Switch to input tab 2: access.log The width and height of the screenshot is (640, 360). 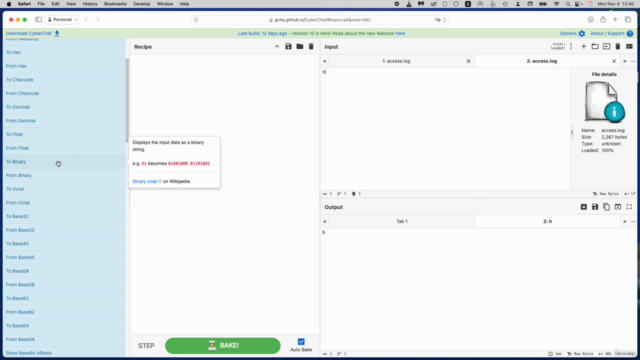pos(542,61)
